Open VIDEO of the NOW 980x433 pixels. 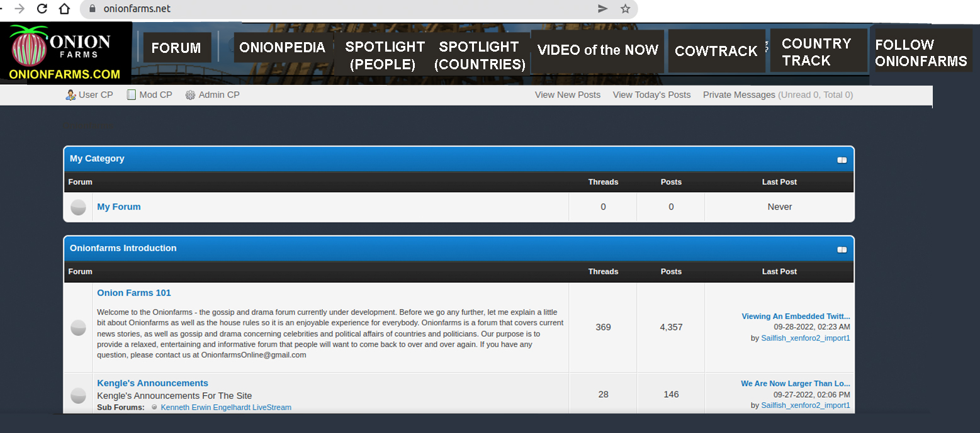coord(597,50)
